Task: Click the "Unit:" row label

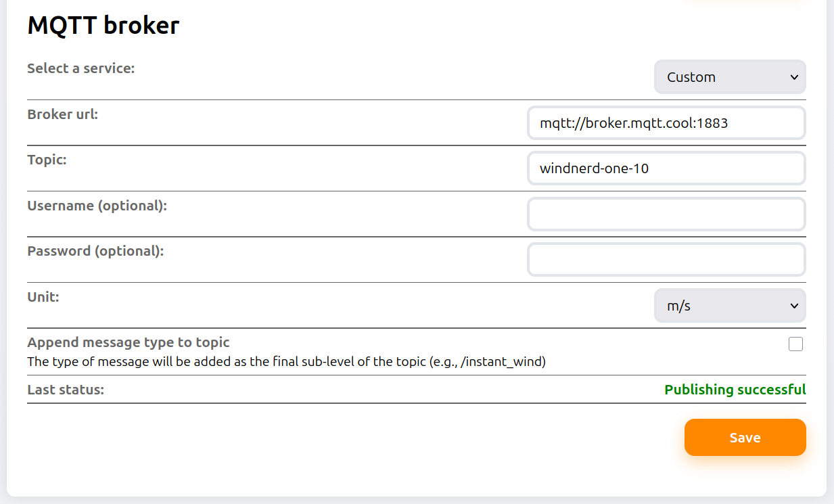Action: coord(43,296)
